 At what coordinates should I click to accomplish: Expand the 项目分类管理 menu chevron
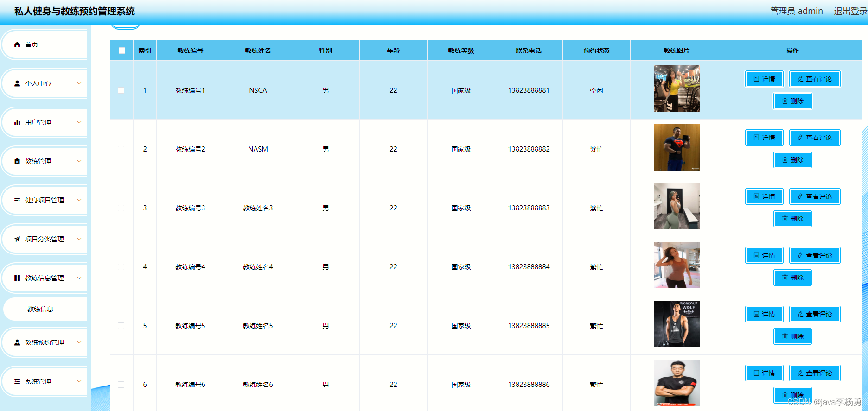[79, 239]
